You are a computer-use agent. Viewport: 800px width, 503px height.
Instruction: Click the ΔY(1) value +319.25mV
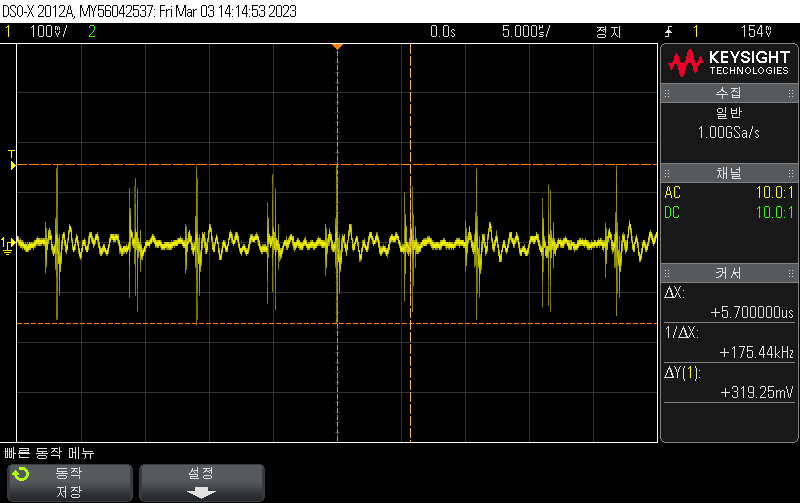757,392
